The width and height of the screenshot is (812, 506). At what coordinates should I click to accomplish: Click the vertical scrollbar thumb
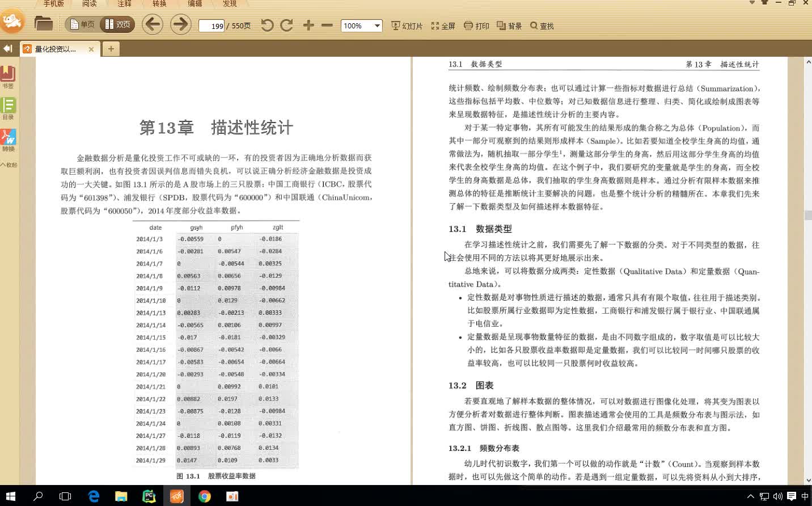click(808, 215)
